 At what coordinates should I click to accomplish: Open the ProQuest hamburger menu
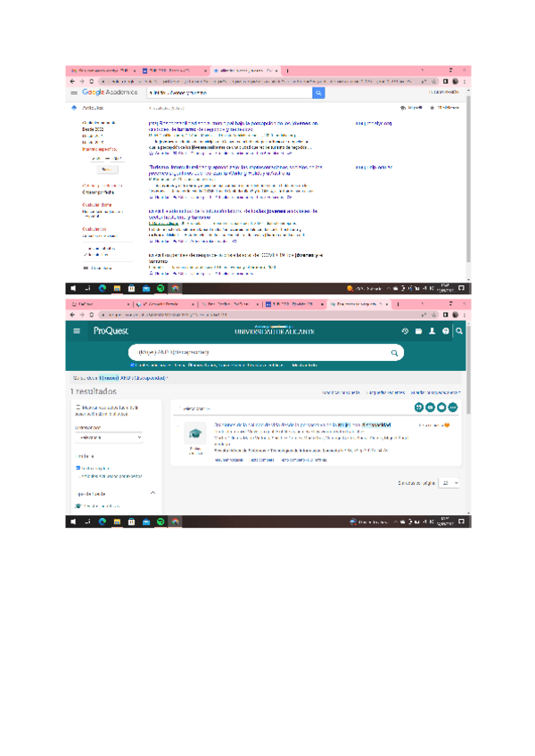(x=78, y=331)
